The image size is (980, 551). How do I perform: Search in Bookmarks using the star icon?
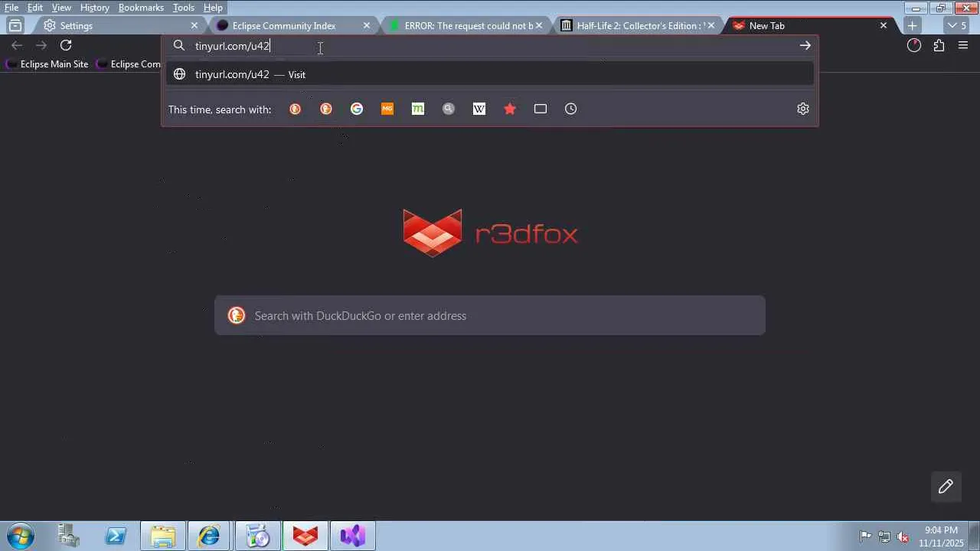[510, 109]
